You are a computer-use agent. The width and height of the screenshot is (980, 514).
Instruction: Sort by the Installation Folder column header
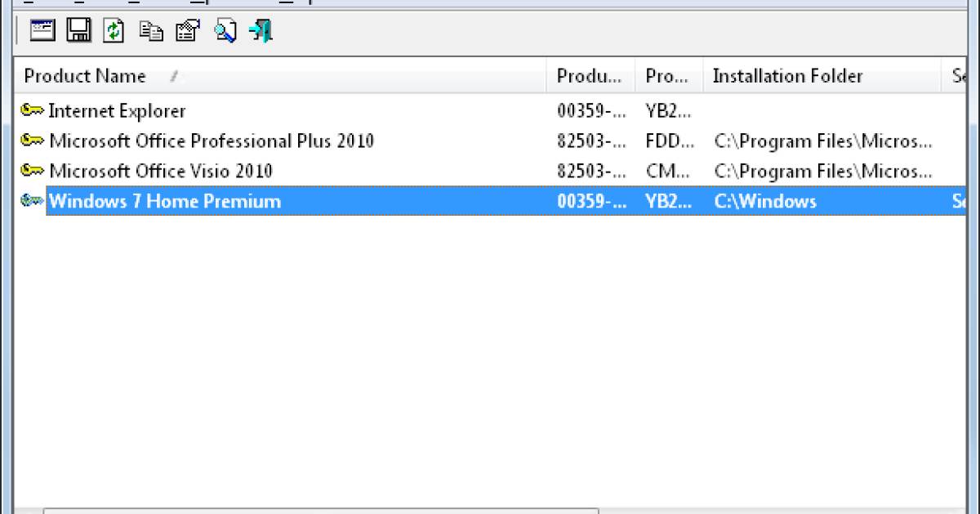(x=822, y=76)
